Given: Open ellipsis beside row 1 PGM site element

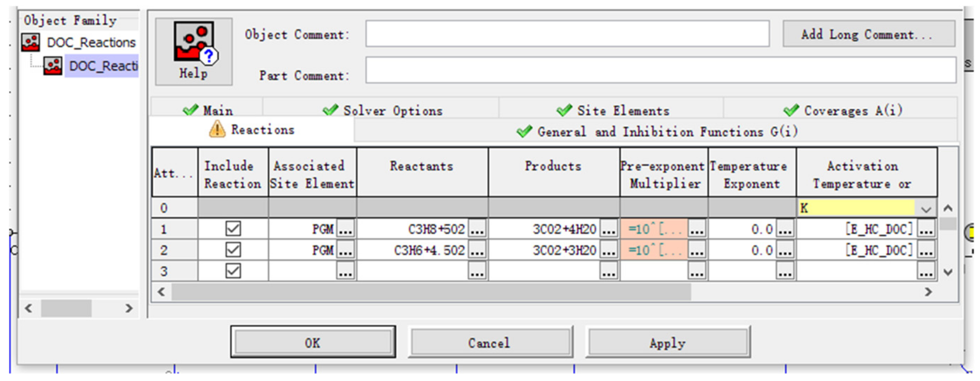Looking at the screenshot, I should (345, 229).
